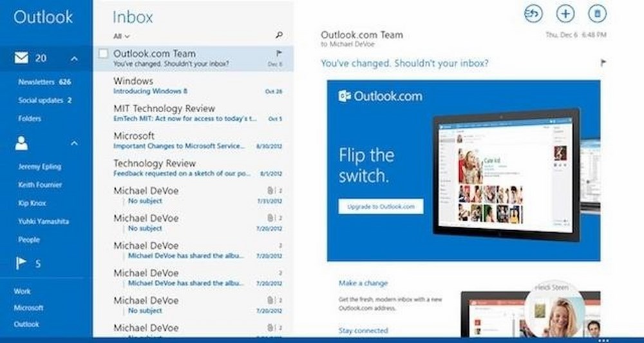This screenshot has width=644, height=343.
Task: Click the mail envelope icon in the sidebar
Action: [x=21, y=58]
